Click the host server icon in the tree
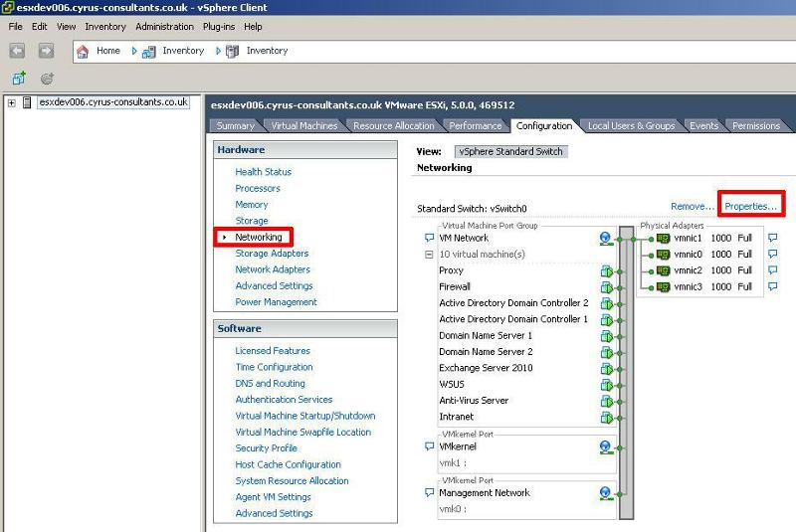 coord(27,102)
